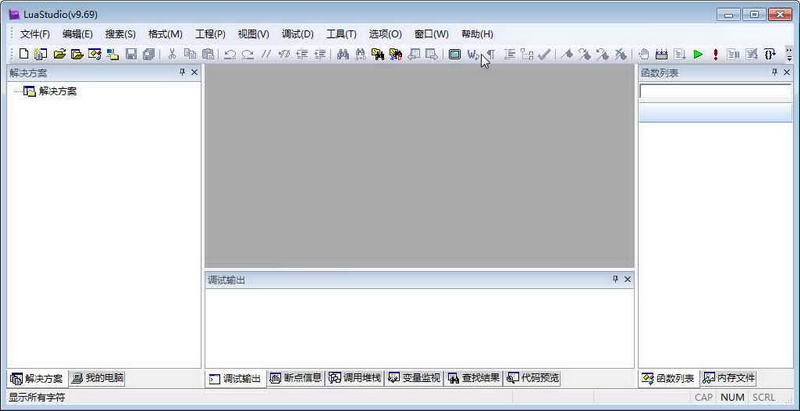Click the second binoculars icon
Image resolution: width=800 pixels, height=411 pixels.
pyautogui.click(x=360, y=54)
